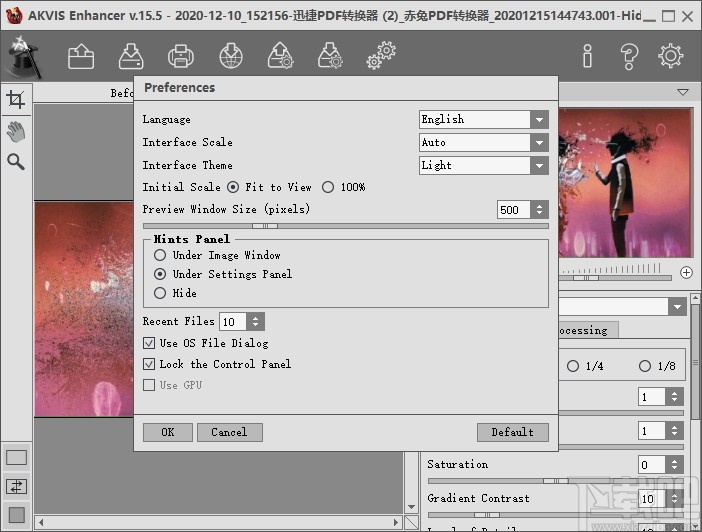Viewport: 702px width, 532px height.
Task: Select the 1/8 radio button
Action: pyautogui.click(x=645, y=366)
